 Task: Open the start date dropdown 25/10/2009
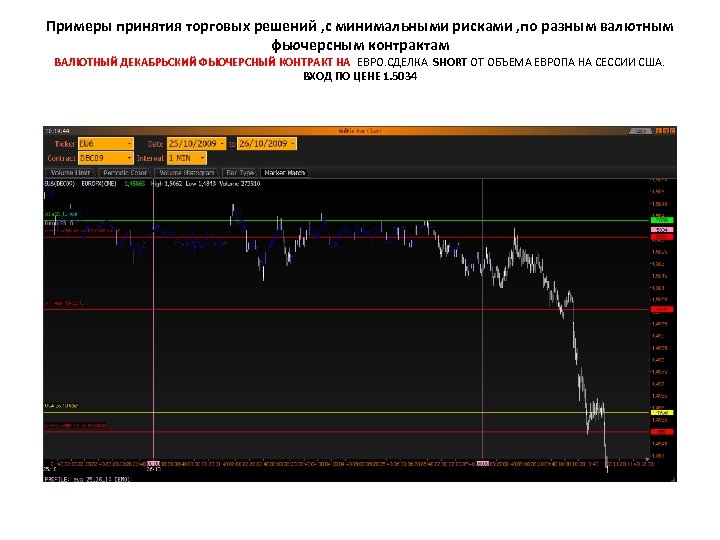coord(197,144)
